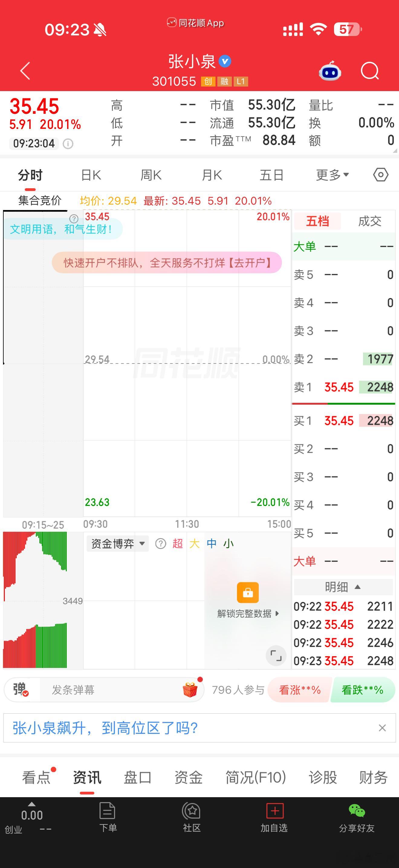Open 简况(F10) tab
Image resolution: width=399 pixels, height=868 pixels.
click(256, 778)
